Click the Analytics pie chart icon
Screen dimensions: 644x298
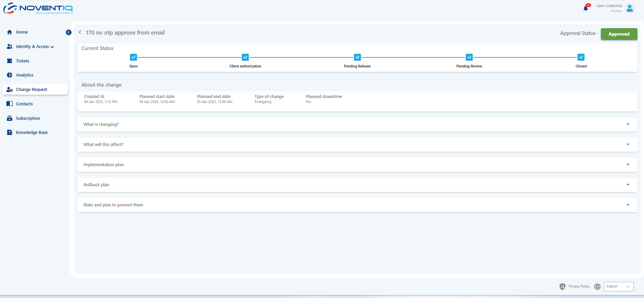pos(10,75)
